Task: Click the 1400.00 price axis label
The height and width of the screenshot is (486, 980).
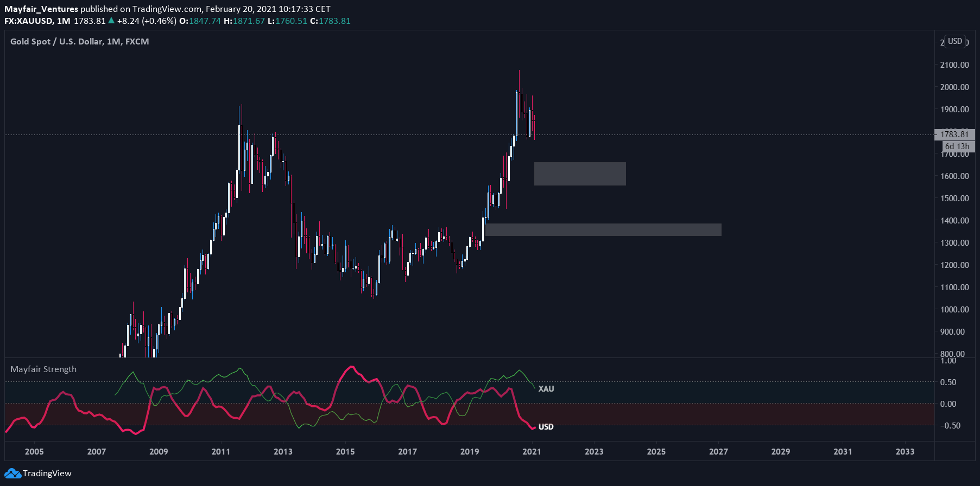Action: pyautogui.click(x=954, y=221)
